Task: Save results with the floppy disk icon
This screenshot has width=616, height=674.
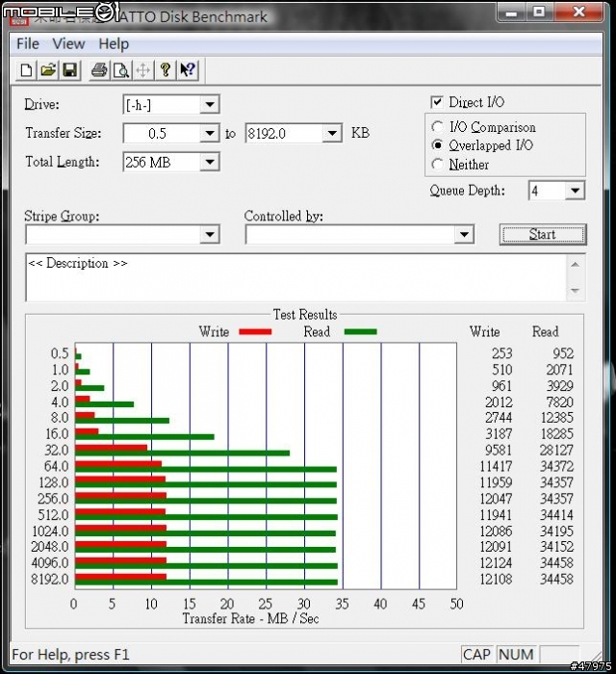Action: (70, 70)
